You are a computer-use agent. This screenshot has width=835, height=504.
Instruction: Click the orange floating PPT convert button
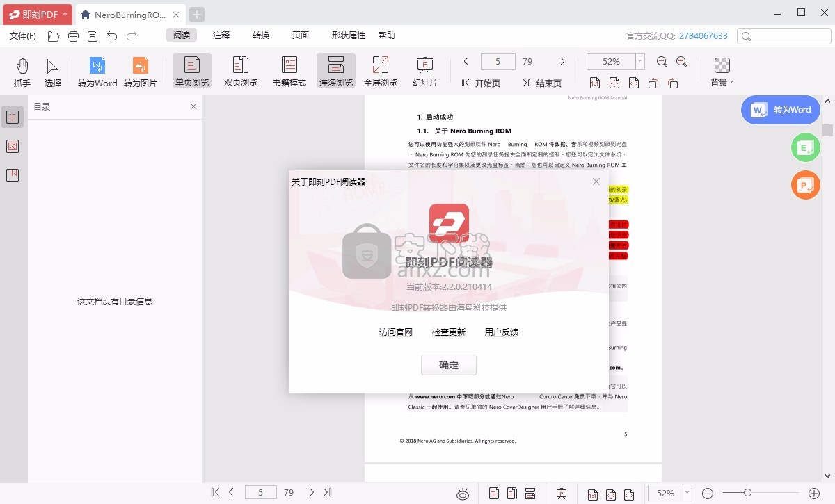806,185
